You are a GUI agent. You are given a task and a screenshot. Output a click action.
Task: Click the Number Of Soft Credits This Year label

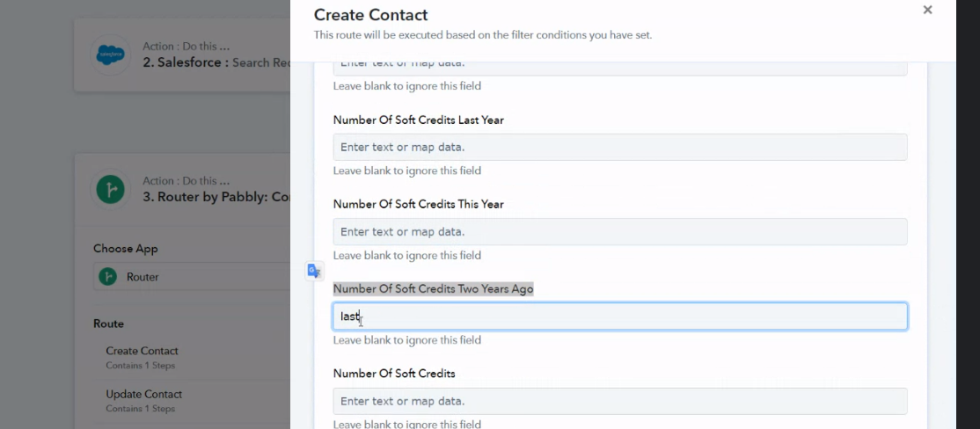click(x=418, y=204)
